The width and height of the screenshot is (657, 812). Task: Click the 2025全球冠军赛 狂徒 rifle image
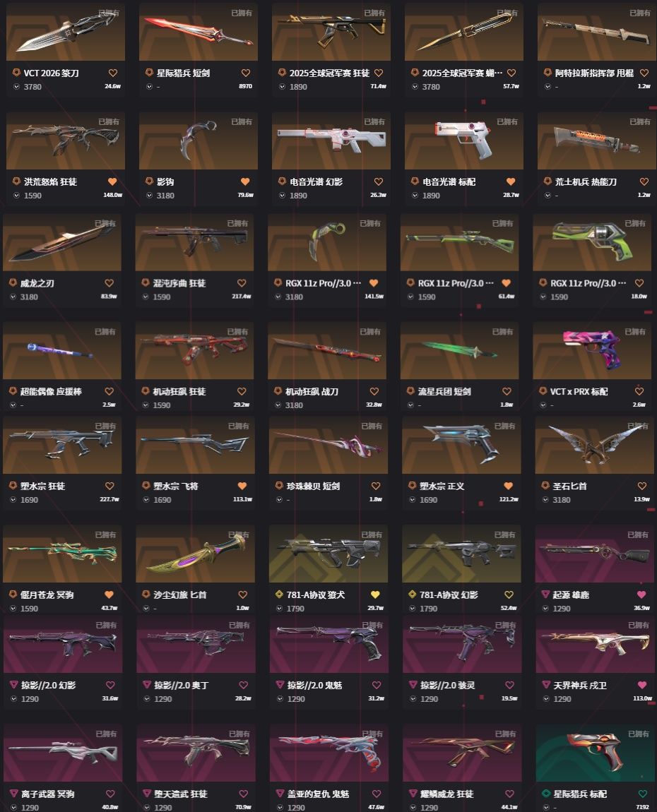tap(331, 32)
